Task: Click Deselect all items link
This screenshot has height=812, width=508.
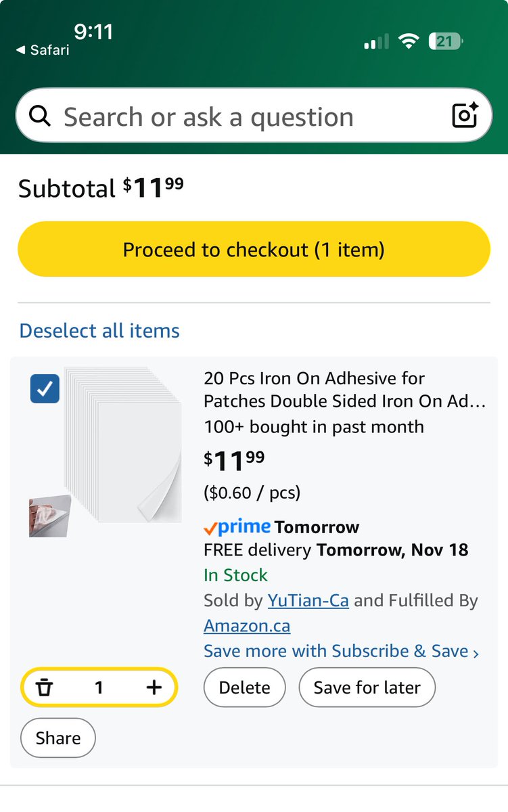Action: pyautogui.click(x=99, y=331)
